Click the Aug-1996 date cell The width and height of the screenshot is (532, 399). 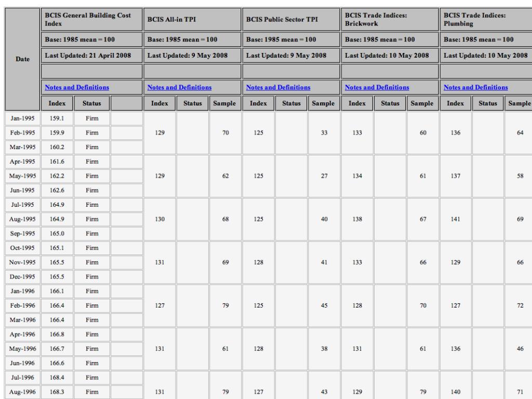click(22, 392)
